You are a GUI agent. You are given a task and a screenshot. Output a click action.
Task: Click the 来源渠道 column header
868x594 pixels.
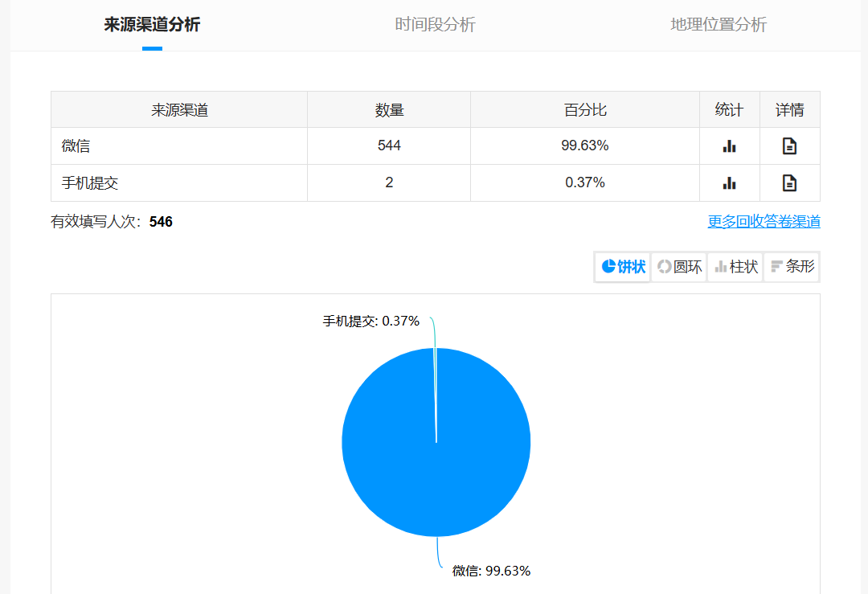pyautogui.click(x=179, y=110)
